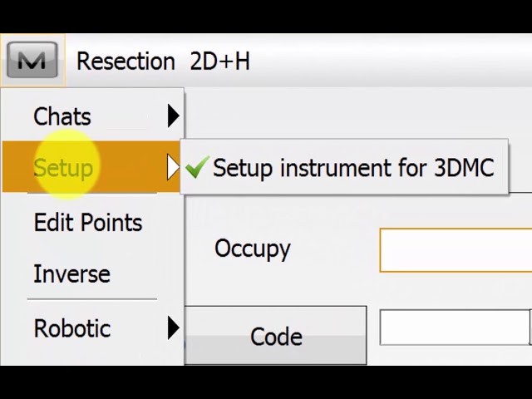Open the Robotic menu entry
The width and height of the screenshot is (532, 399).
[71, 328]
